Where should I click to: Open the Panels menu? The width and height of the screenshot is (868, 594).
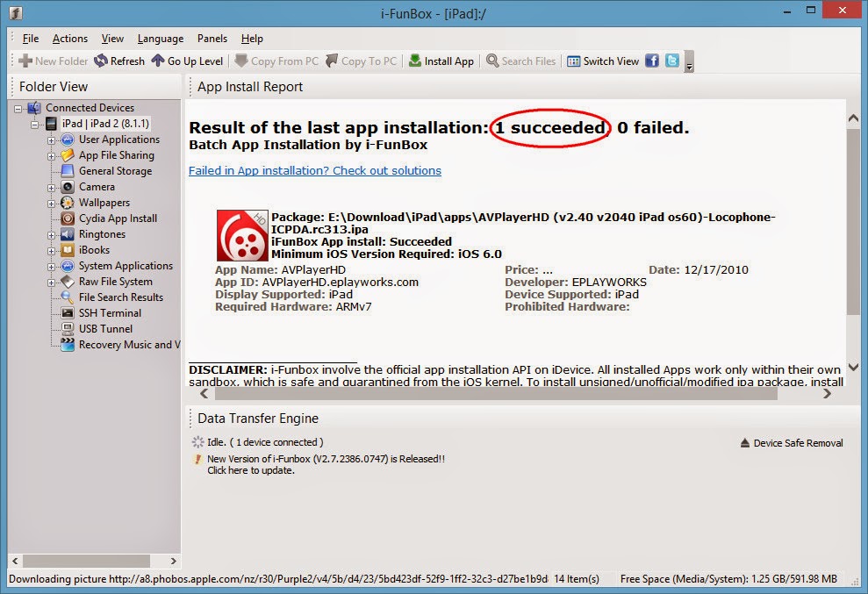(212, 39)
